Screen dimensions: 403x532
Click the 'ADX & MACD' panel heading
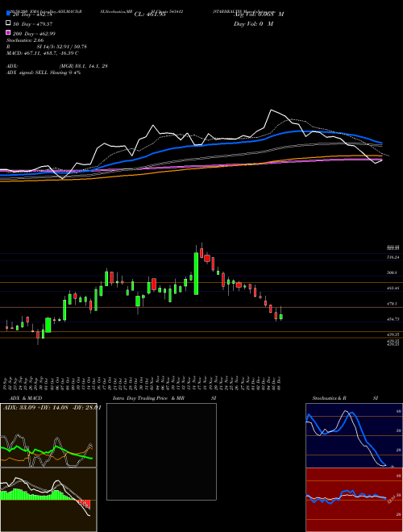coord(26,398)
